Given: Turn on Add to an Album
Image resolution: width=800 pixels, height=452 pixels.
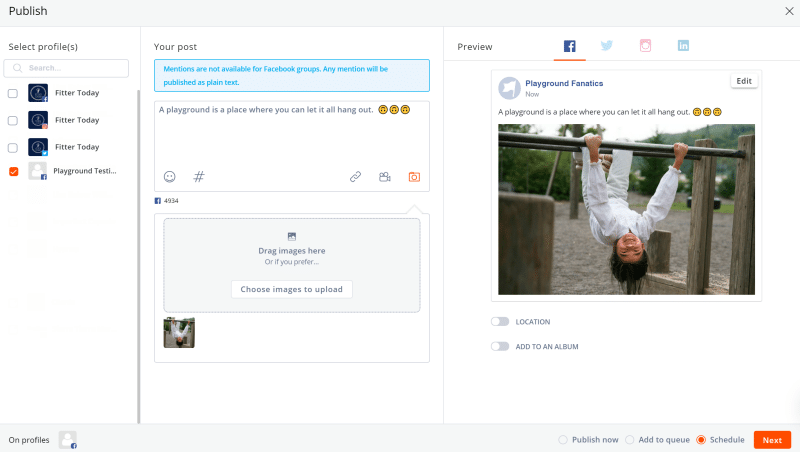Looking at the screenshot, I should click(499, 346).
